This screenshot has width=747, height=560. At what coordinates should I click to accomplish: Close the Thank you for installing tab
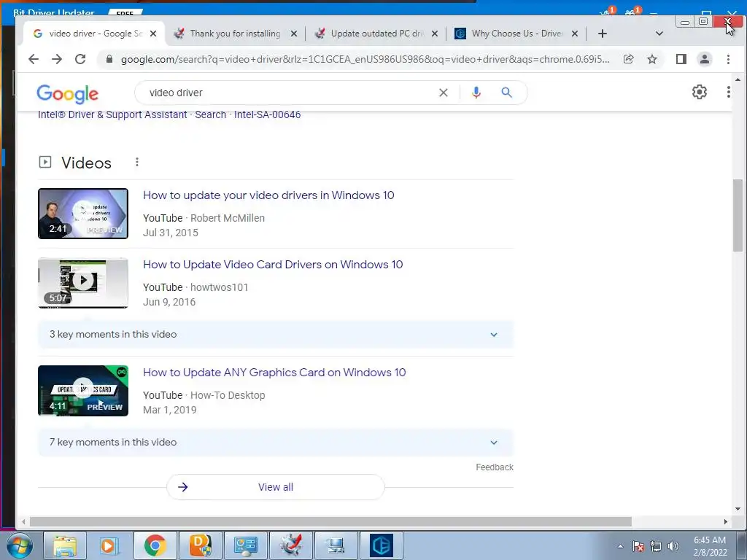294,34
